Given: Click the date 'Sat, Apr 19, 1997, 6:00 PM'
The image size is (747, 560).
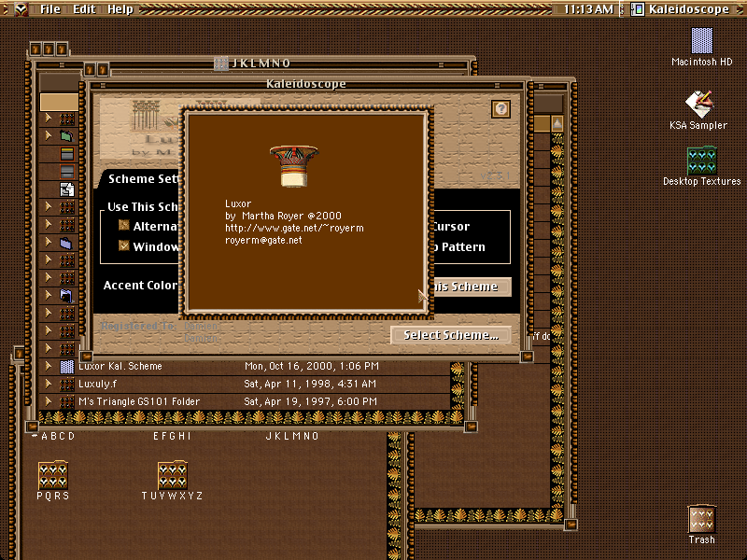Looking at the screenshot, I should click(x=311, y=401).
